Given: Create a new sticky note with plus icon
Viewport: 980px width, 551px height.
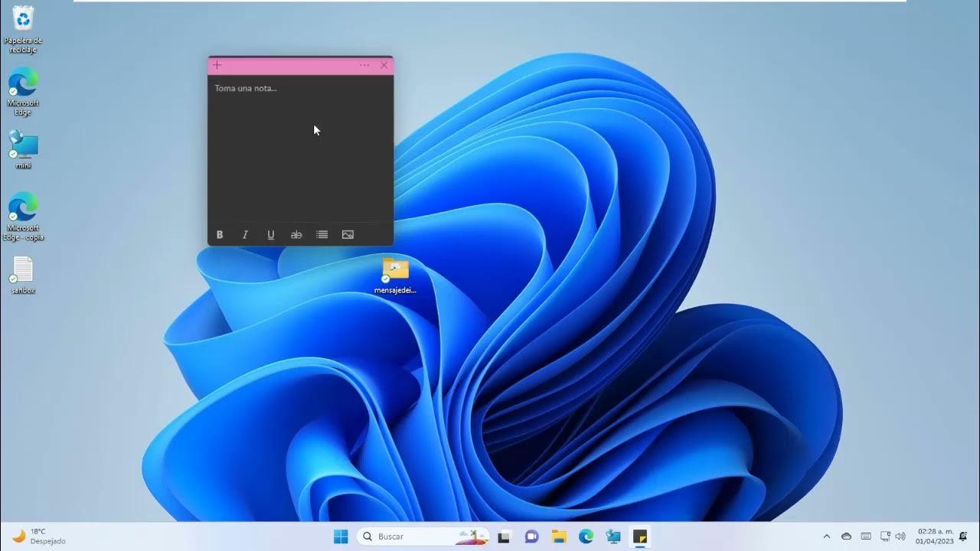Looking at the screenshot, I should 217,66.
